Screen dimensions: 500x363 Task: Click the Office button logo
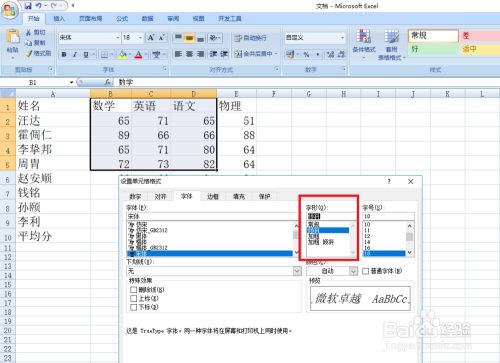[9, 11]
